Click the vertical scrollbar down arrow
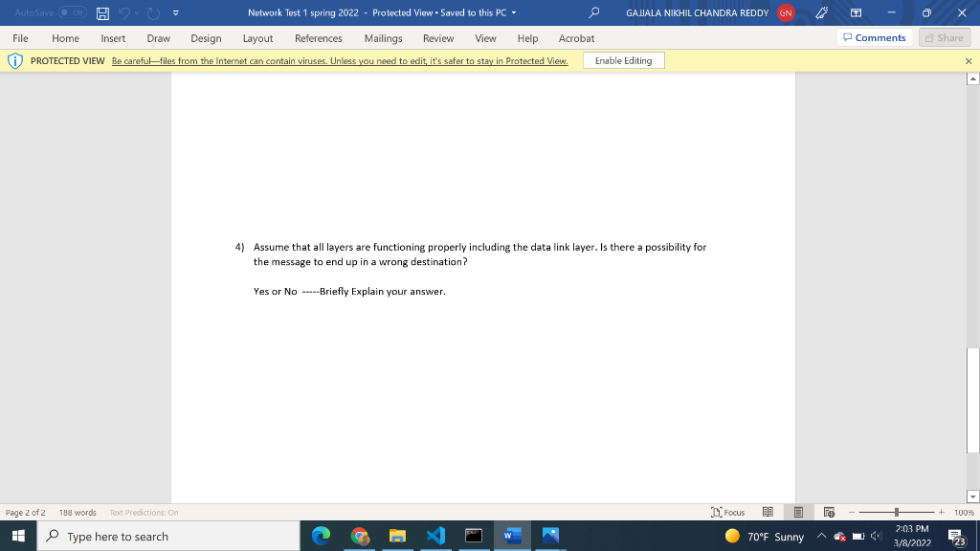980x551 pixels. [972, 496]
